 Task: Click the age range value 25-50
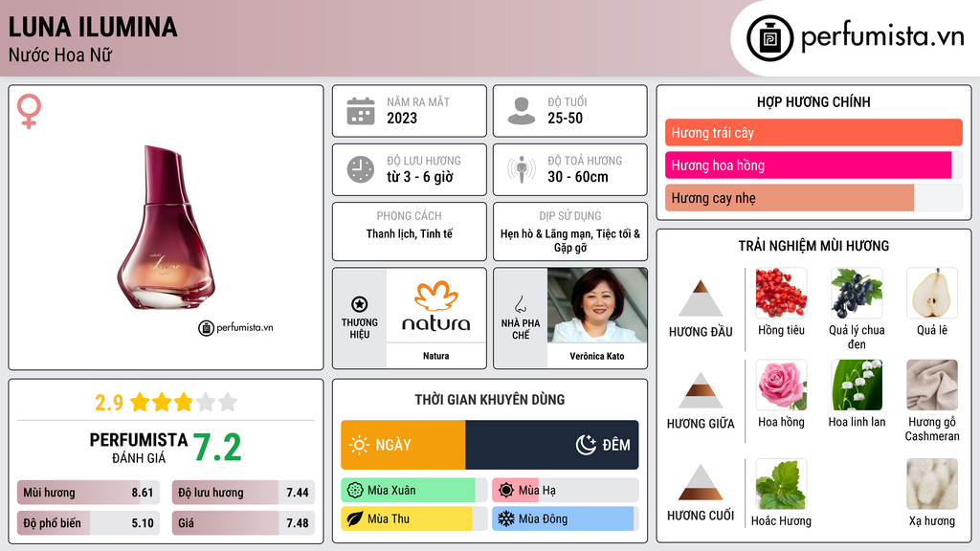pyautogui.click(x=565, y=118)
